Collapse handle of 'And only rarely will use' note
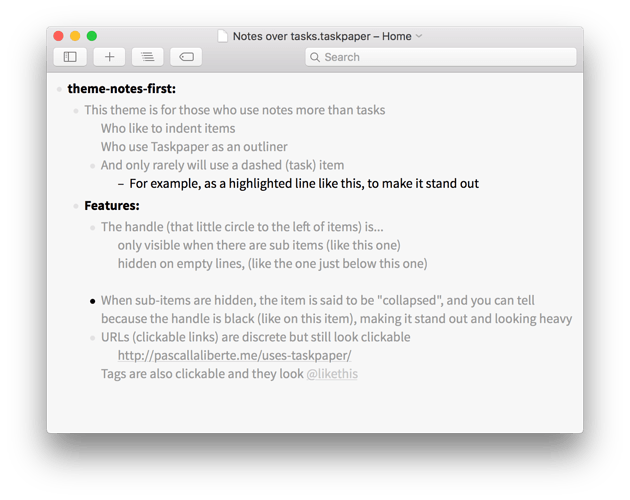This screenshot has height=500, width=630. coord(92,166)
